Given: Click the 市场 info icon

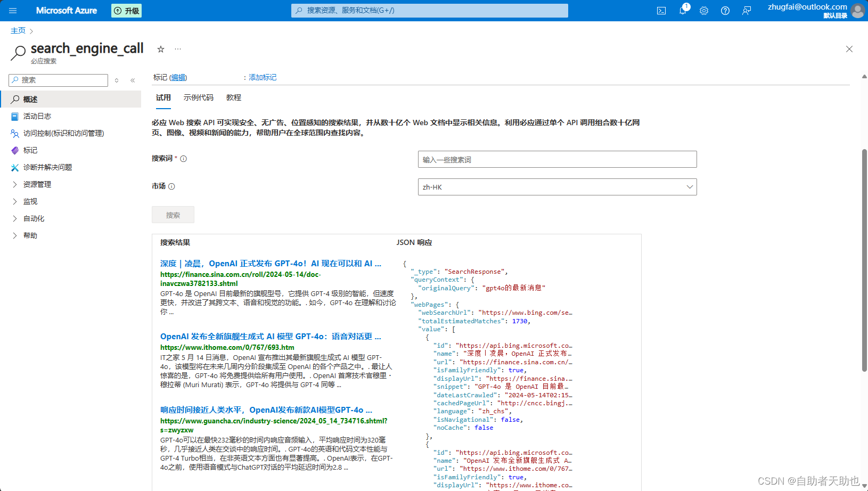Looking at the screenshot, I should (171, 186).
